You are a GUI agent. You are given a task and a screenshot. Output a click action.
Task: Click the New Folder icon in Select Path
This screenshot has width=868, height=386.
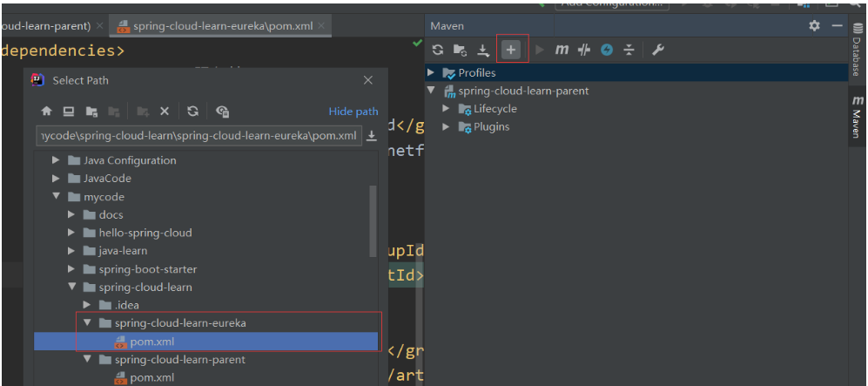(143, 112)
